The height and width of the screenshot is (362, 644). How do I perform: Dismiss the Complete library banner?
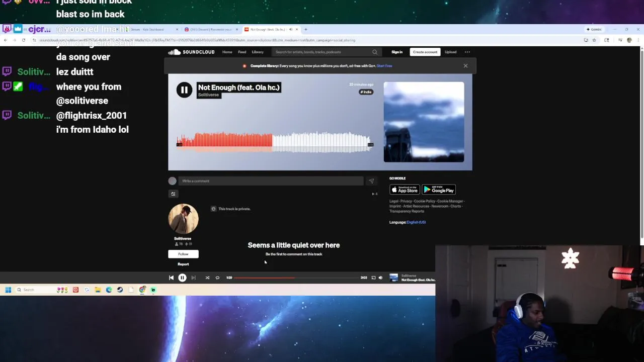465,66
